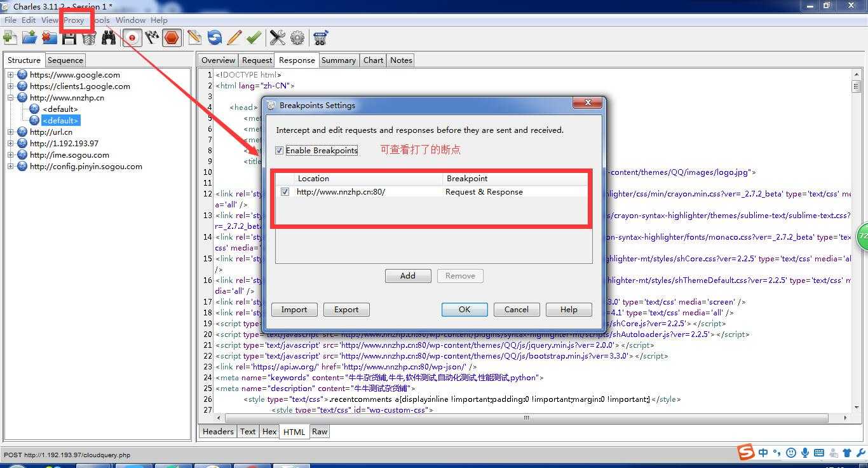Switch to the Raw bottom tab
Viewport: 868px width, 468px height.
point(320,431)
